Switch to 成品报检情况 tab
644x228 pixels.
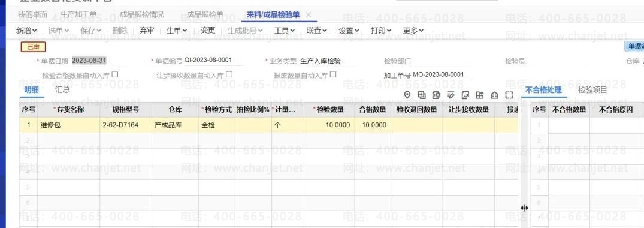click(x=142, y=15)
